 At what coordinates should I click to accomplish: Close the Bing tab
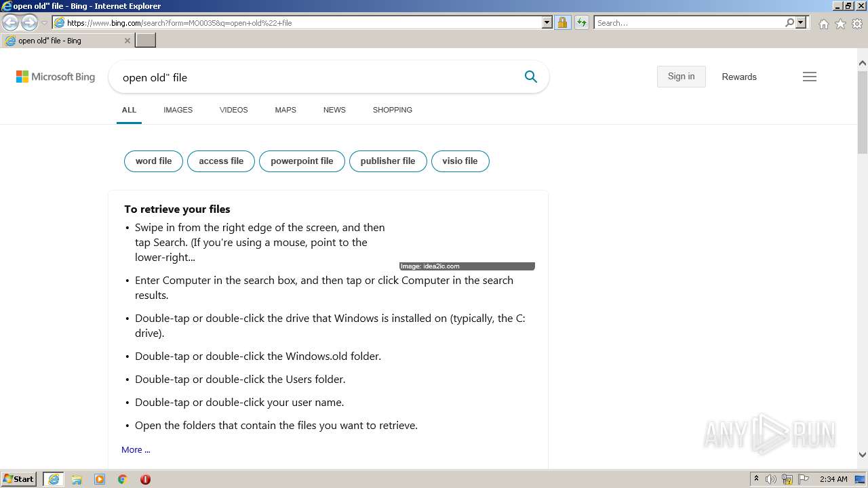click(x=127, y=41)
